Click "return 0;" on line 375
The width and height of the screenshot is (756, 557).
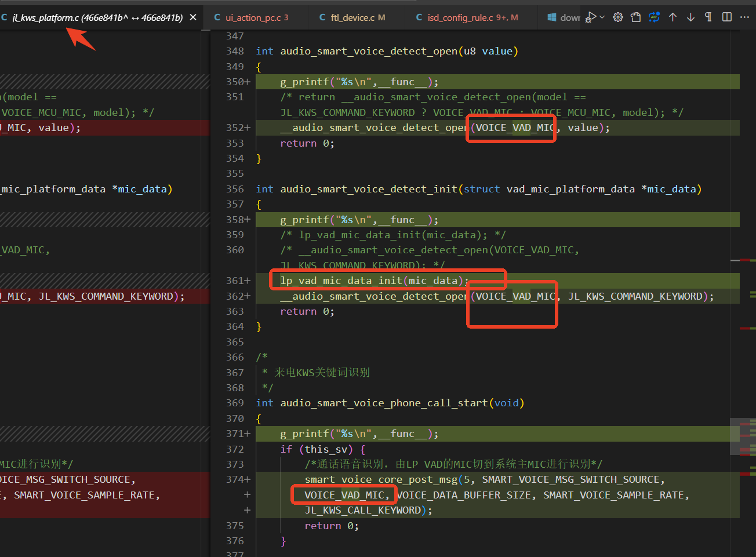[x=332, y=526]
